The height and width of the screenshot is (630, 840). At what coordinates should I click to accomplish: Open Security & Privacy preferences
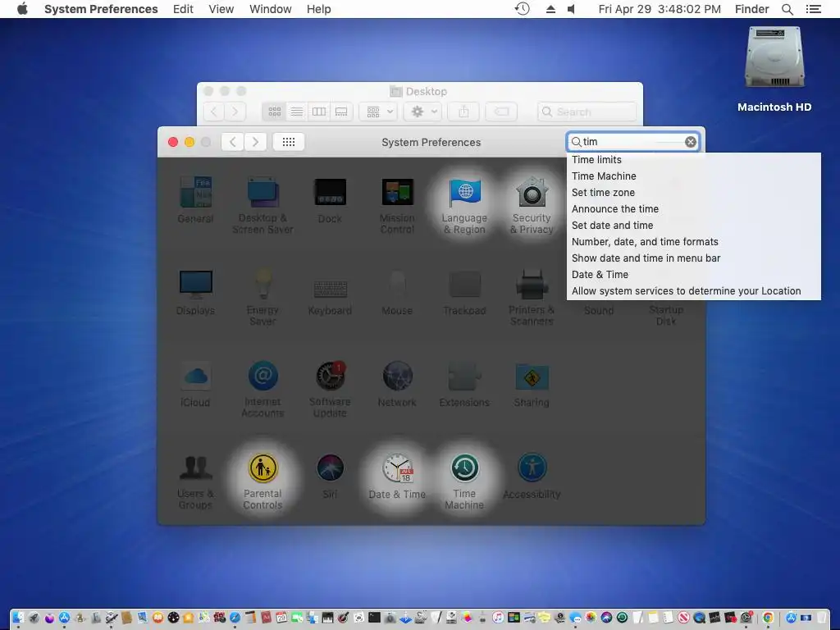point(532,204)
